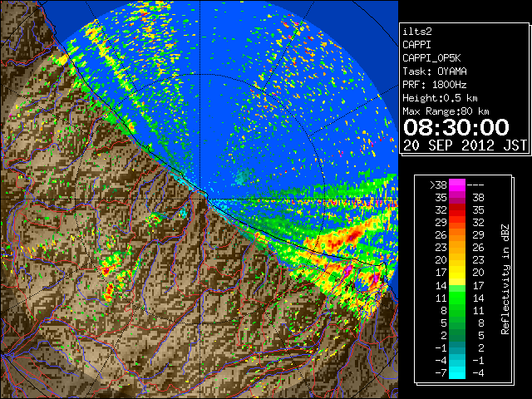Click the 'PRF: 1800Hz' text
The height and width of the screenshot is (399, 532).
435,85
